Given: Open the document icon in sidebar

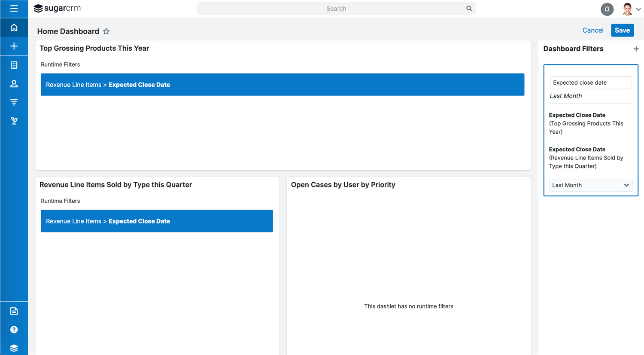Looking at the screenshot, I should click(14, 311).
